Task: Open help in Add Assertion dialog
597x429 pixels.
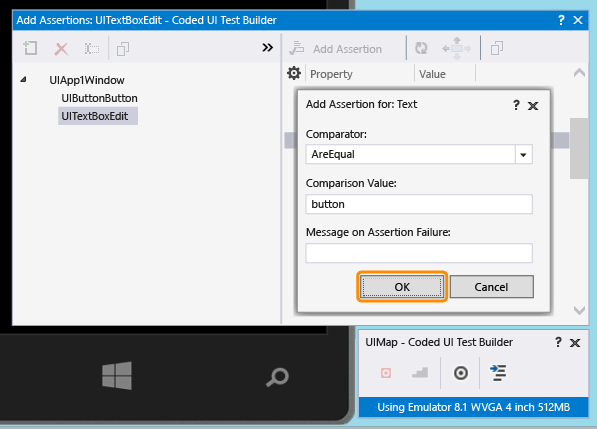Action: tap(516, 105)
